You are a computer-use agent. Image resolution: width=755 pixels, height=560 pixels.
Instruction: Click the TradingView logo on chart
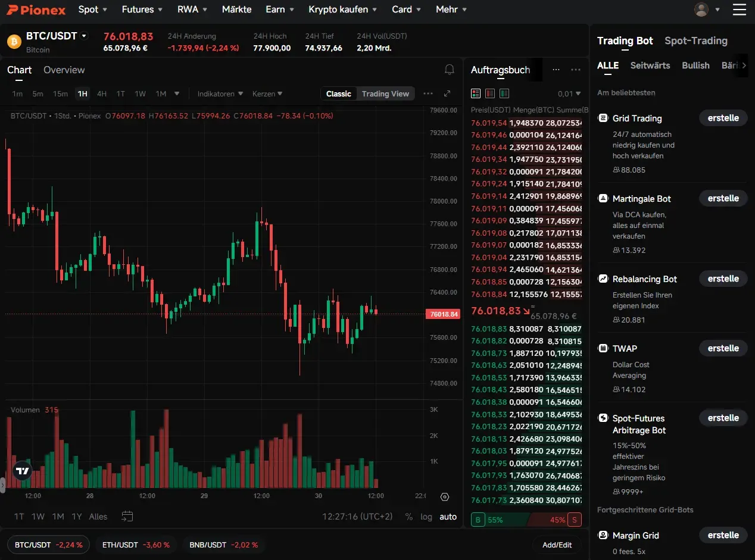[x=23, y=471]
